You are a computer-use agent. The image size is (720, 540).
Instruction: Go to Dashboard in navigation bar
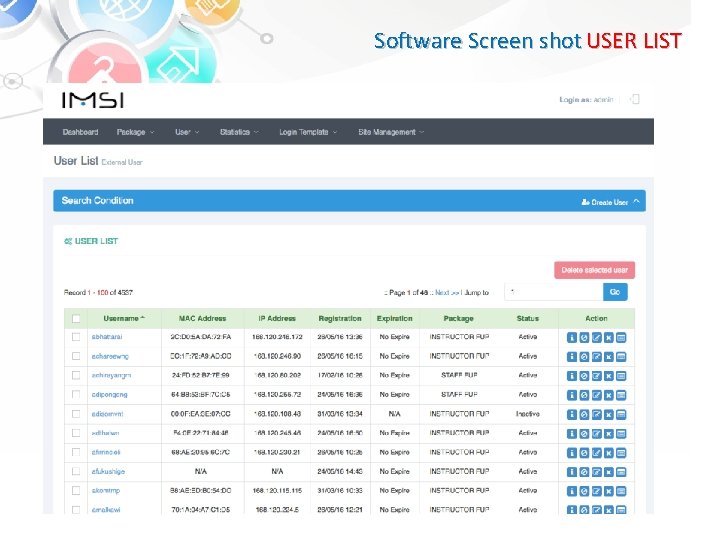click(80, 132)
